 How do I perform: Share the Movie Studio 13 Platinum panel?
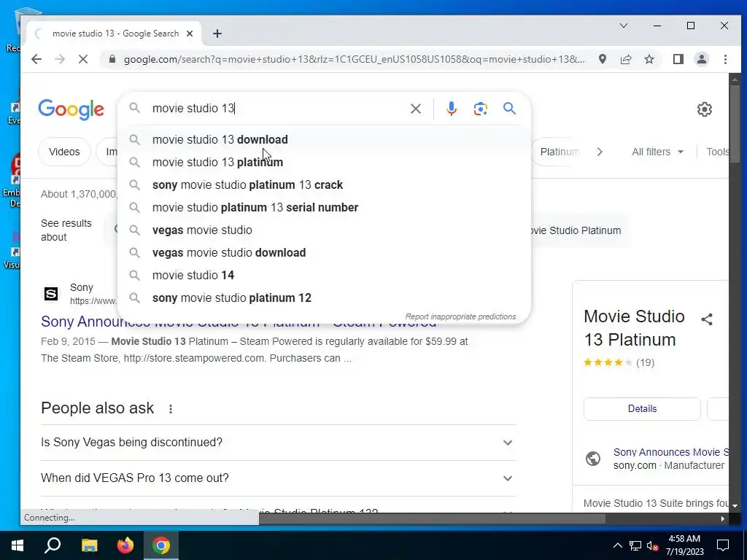coord(707,319)
